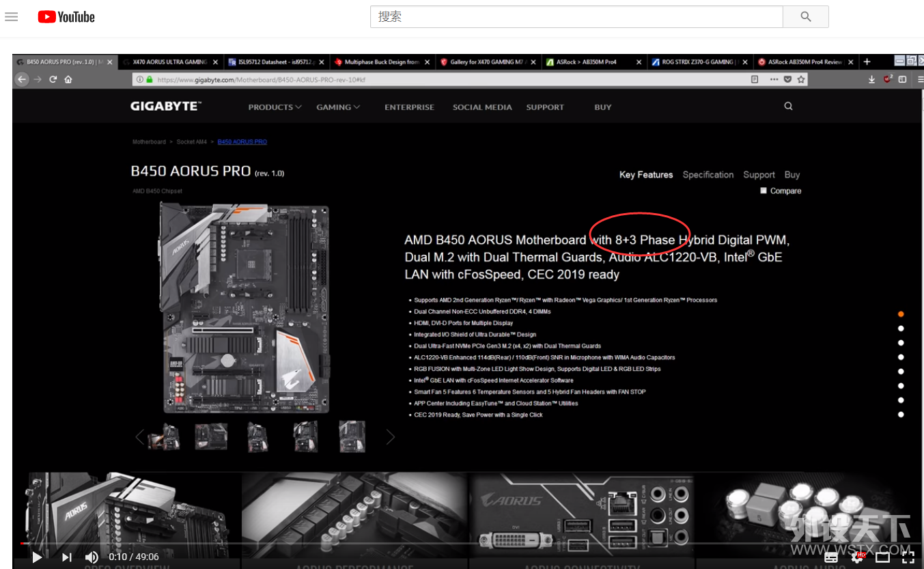Image resolution: width=924 pixels, height=569 pixels.
Task: Expand the GAMING dropdown menu
Action: (338, 107)
